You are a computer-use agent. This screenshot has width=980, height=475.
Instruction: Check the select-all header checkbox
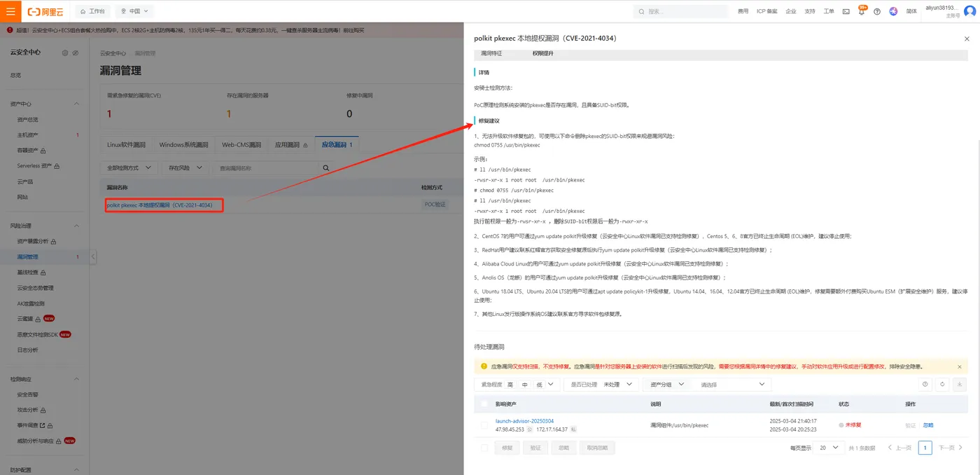pos(484,404)
